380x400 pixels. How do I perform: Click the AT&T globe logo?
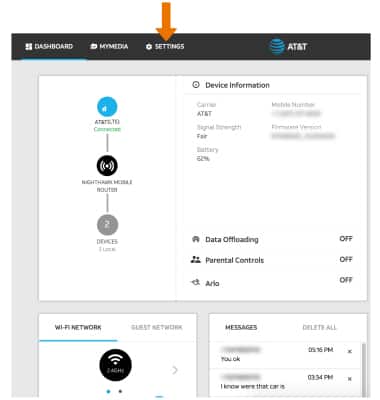277,47
